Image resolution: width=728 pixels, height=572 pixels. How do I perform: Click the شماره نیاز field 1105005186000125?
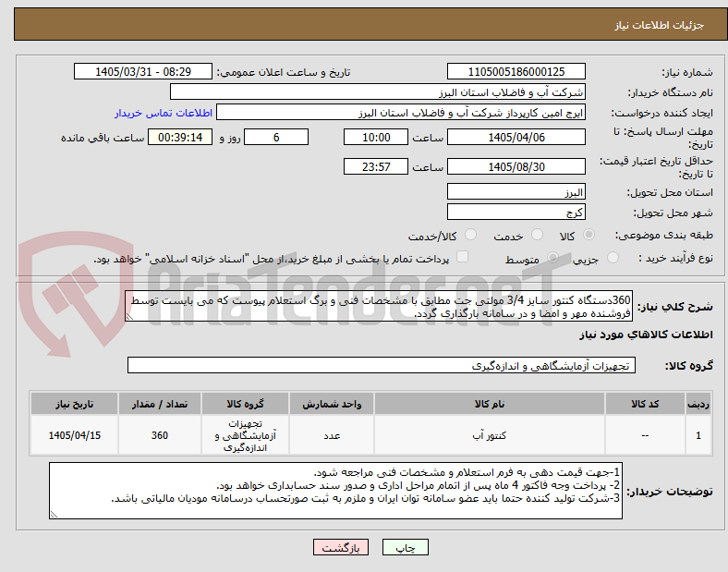pyautogui.click(x=516, y=71)
